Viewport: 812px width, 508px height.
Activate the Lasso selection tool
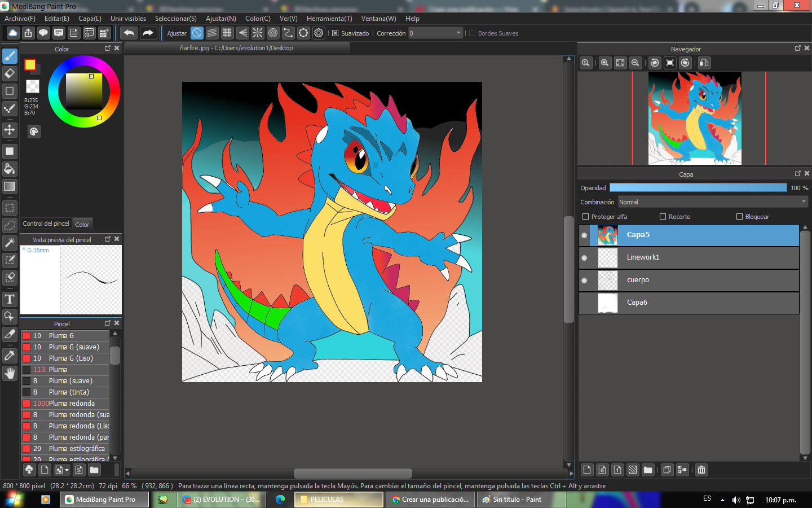point(10,225)
